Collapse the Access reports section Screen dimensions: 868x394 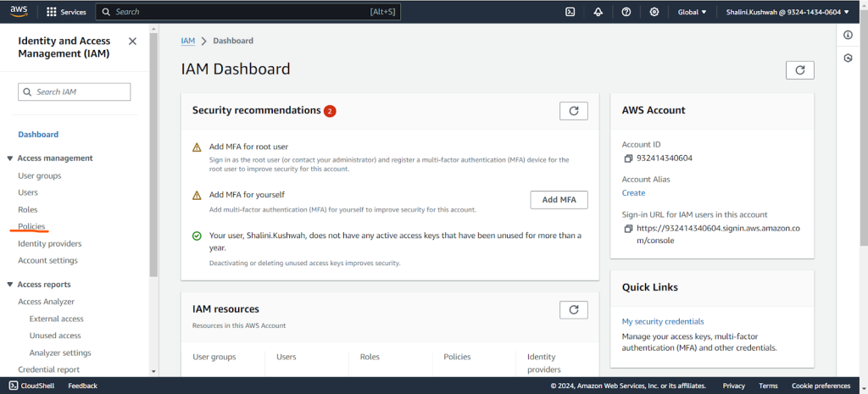[x=9, y=285]
